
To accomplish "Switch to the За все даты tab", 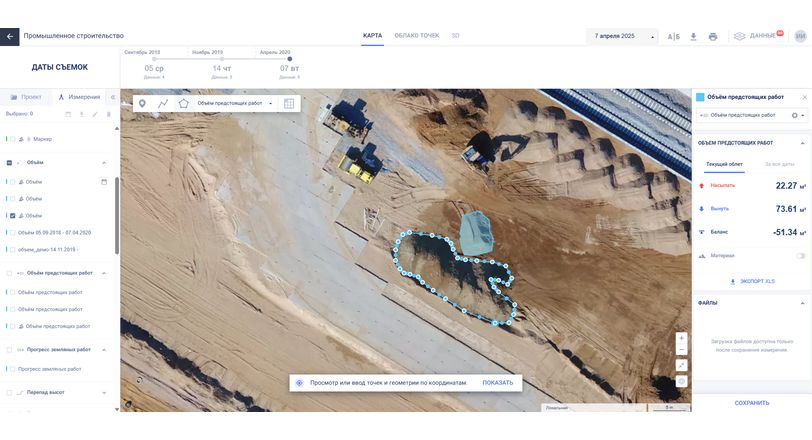I will [x=779, y=163].
